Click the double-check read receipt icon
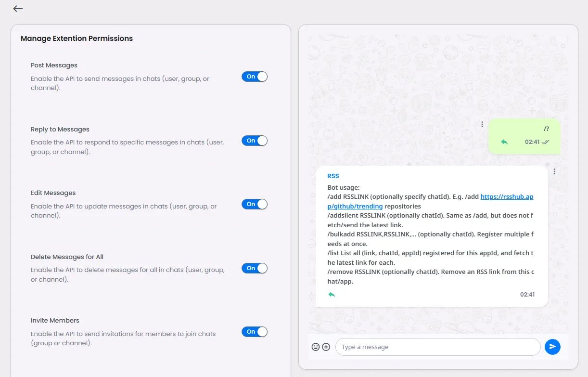Viewport: 588px width, 377px height. click(x=545, y=142)
